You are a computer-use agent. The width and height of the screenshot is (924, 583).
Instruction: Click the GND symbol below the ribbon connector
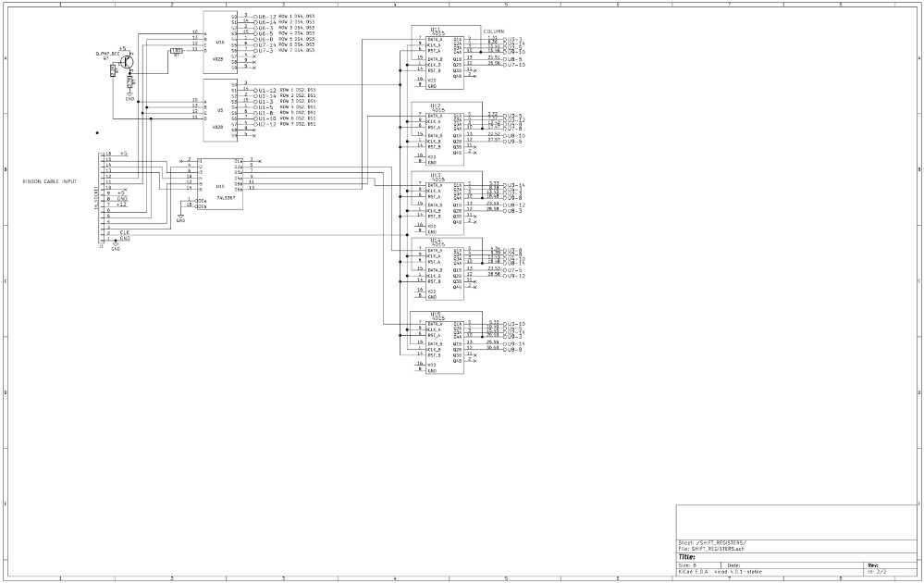(116, 247)
